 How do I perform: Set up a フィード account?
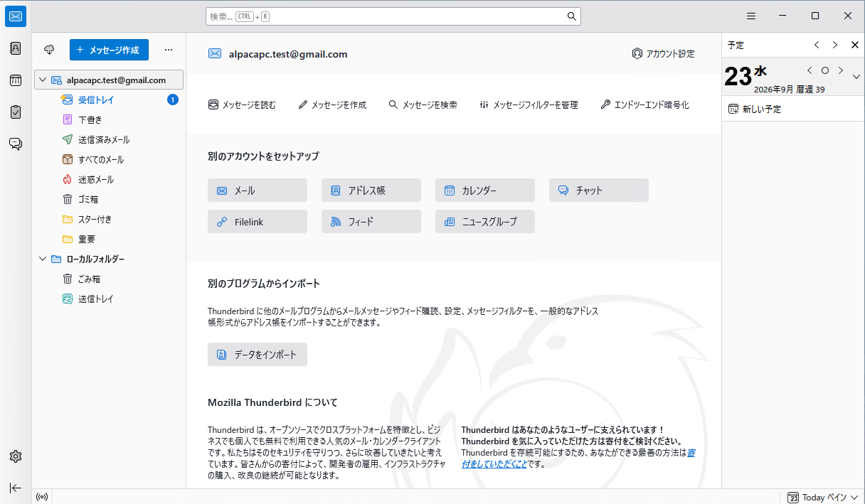[x=371, y=222]
